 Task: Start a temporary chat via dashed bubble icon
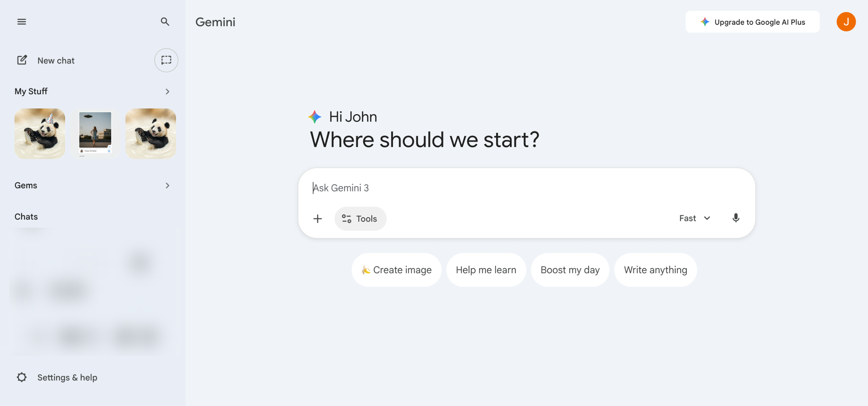(166, 60)
